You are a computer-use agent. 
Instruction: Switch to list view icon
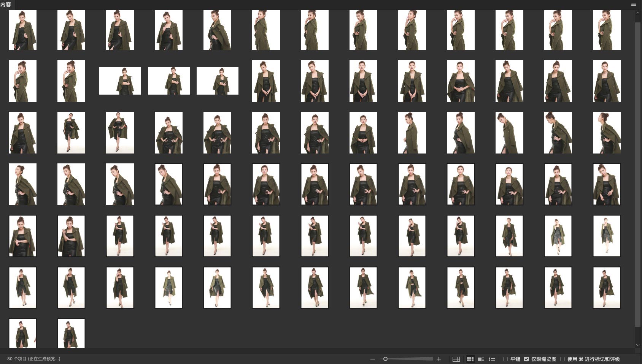[x=492, y=359]
